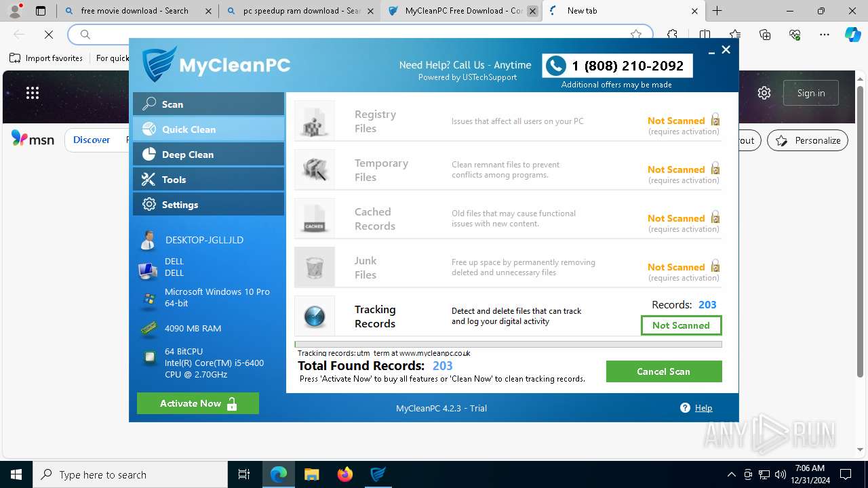Open the Help link
The width and height of the screenshot is (868, 488).
point(703,408)
